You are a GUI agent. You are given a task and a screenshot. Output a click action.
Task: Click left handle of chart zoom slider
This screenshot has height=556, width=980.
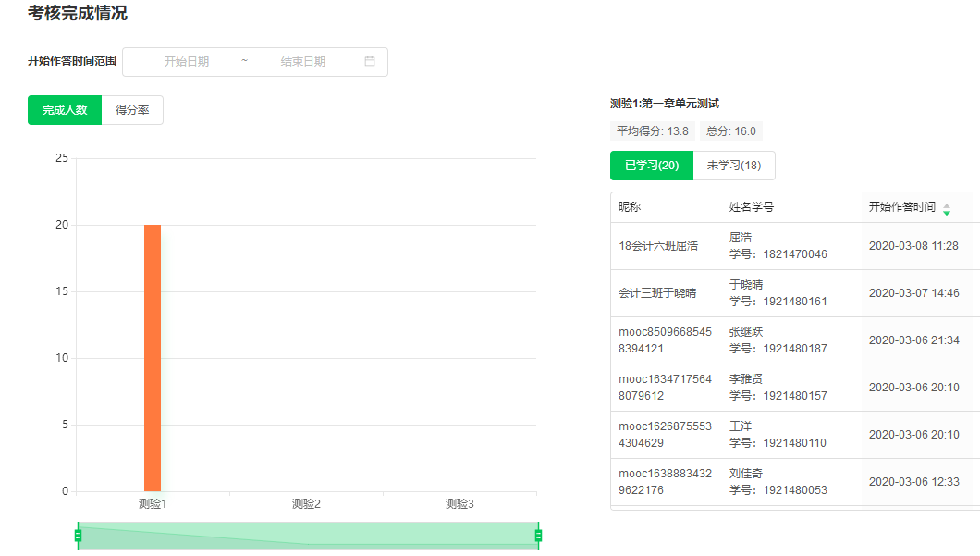coord(78,535)
